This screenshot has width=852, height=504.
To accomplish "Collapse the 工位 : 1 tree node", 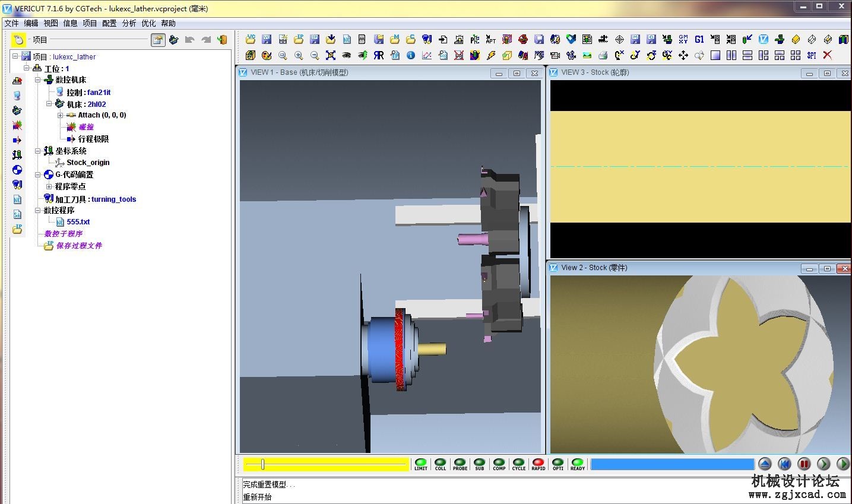I will (x=26, y=68).
